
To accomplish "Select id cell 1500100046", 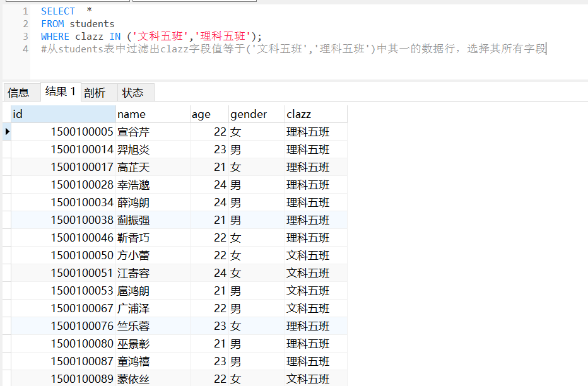I will 63,238.
